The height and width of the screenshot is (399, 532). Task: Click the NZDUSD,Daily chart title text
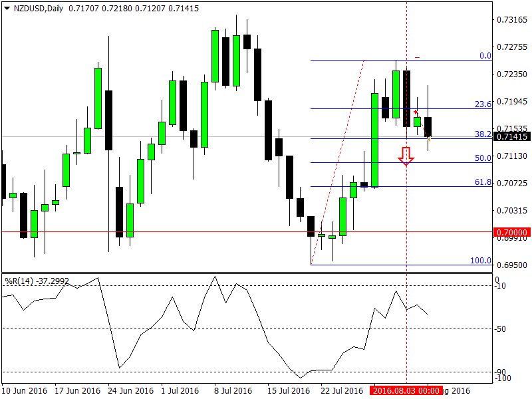(x=39, y=9)
